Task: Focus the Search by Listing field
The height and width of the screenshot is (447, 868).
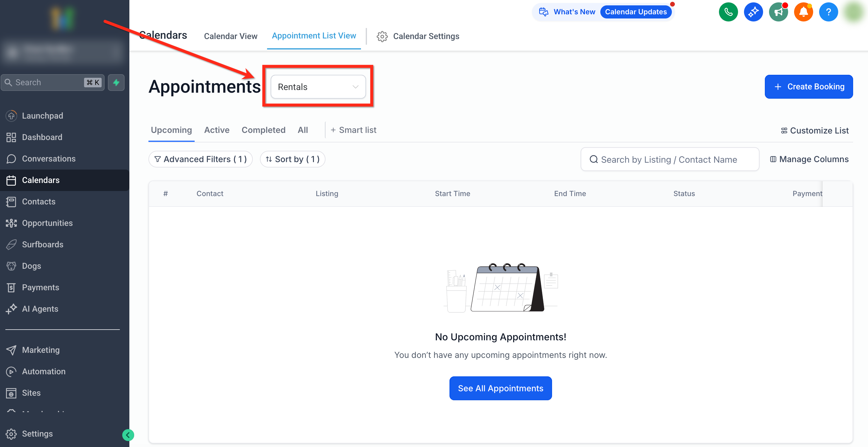Action: (669, 159)
